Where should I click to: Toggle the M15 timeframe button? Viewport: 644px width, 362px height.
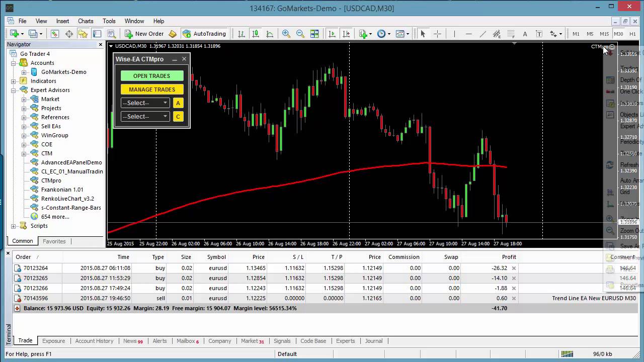pos(604,34)
